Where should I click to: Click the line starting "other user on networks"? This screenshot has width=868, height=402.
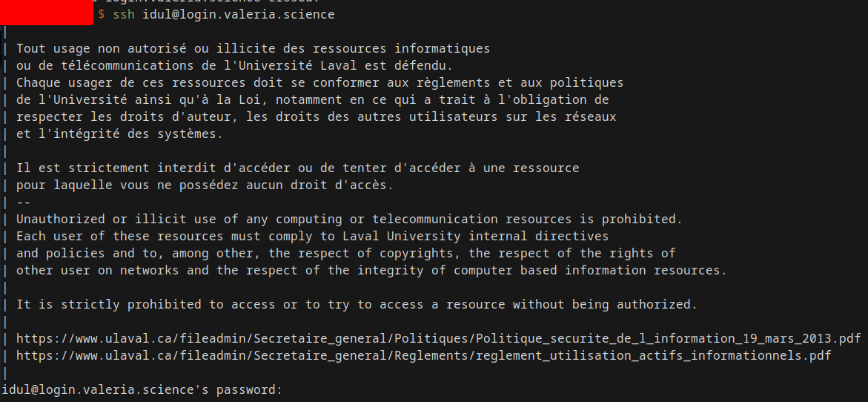371,270
